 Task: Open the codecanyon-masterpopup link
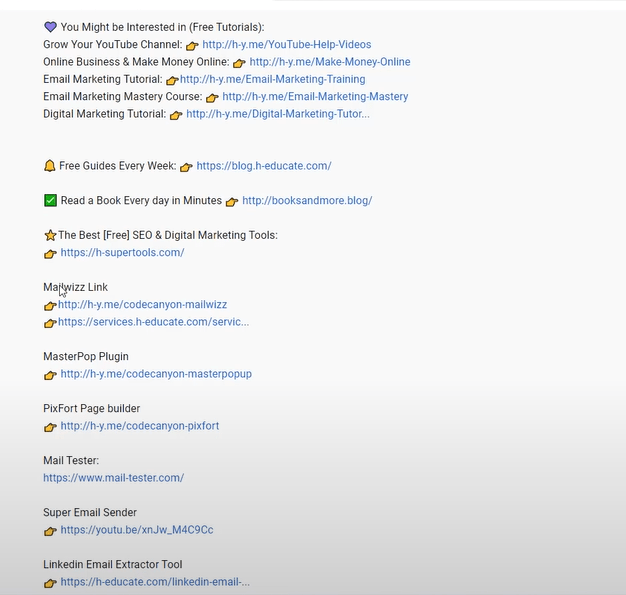156,374
